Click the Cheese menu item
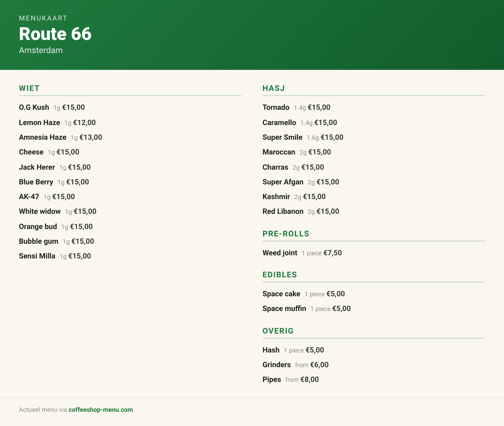This screenshot has height=426, width=504. [49, 152]
